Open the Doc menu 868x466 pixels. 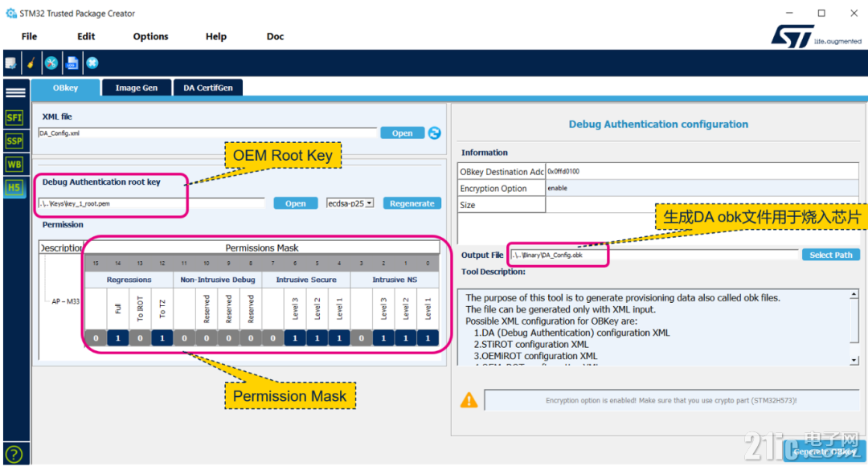[x=275, y=36]
